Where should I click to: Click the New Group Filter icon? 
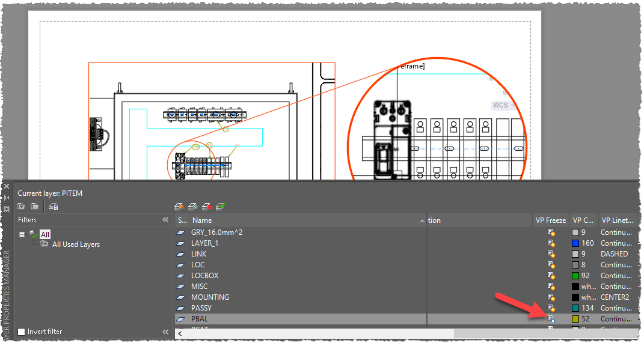pos(35,207)
